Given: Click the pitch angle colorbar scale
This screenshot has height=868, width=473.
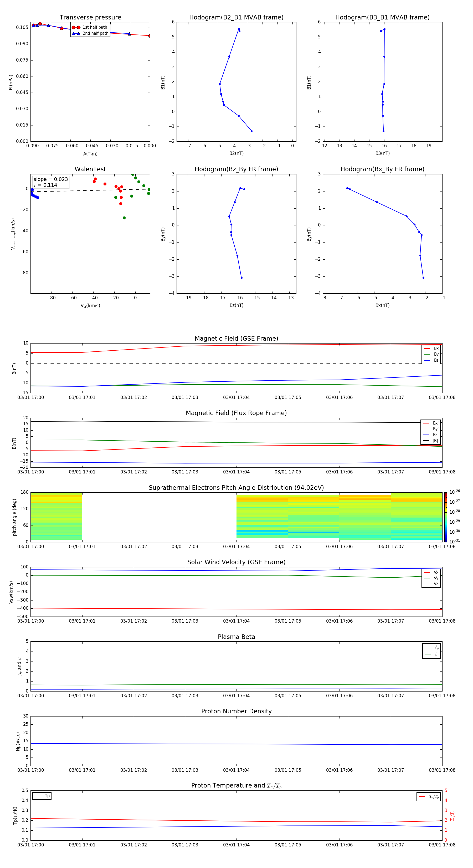Looking at the screenshot, I should pos(445,517).
